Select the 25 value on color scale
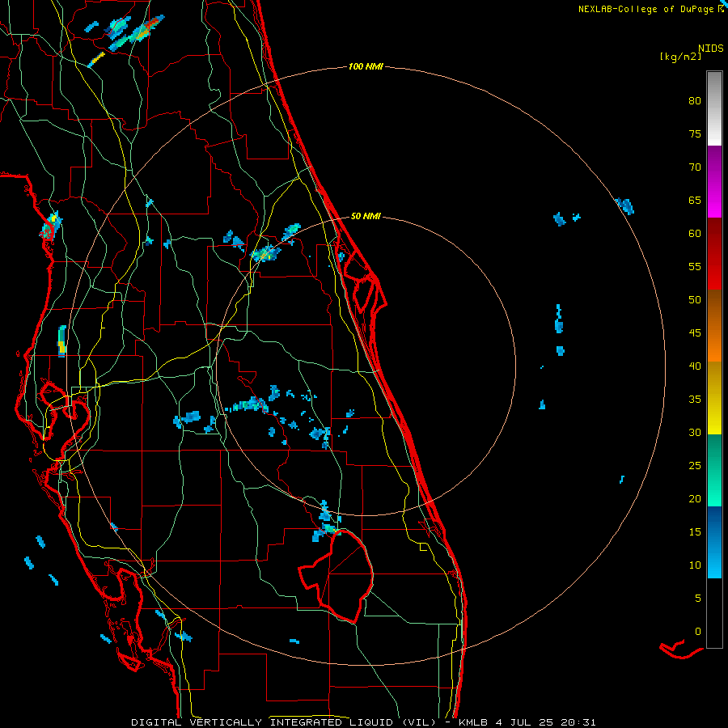Image resolution: width=728 pixels, height=728 pixels. [x=695, y=466]
